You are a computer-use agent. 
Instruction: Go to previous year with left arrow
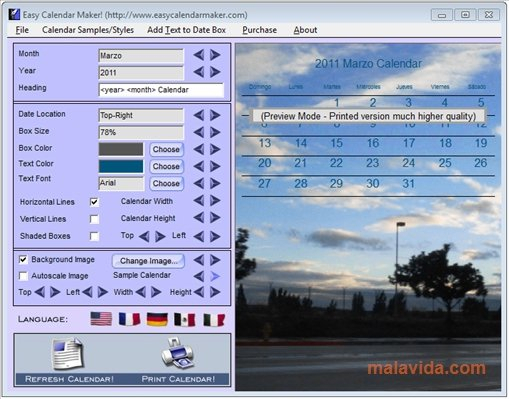[x=199, y=72]
